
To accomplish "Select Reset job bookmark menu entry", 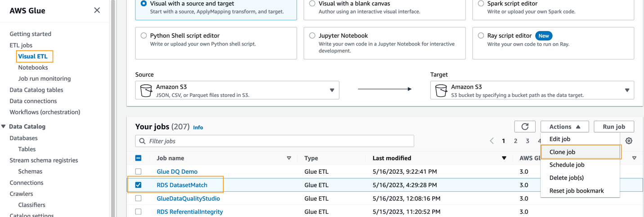I will (576, 191).
